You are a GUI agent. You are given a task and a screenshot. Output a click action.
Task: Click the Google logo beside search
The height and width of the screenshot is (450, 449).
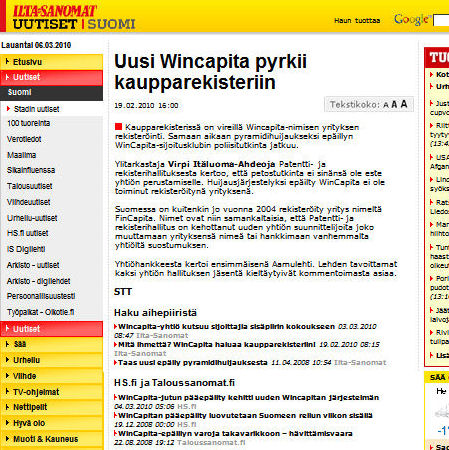pyautogui.click(x=412, y=19)
